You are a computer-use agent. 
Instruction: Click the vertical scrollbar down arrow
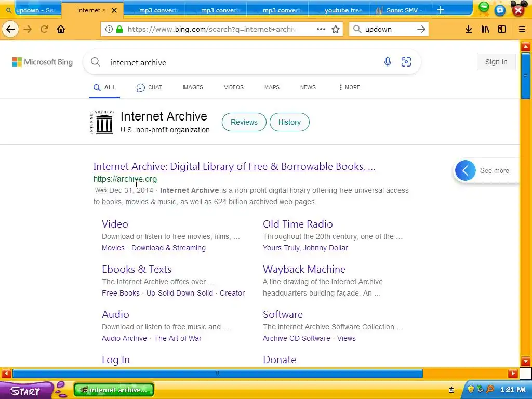point(526,362)
